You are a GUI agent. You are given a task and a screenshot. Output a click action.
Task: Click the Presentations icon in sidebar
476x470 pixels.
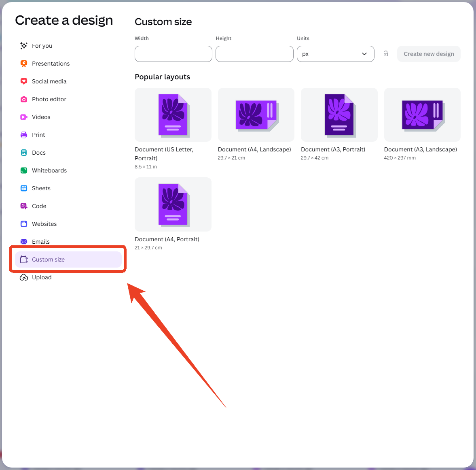coord(24,64)
